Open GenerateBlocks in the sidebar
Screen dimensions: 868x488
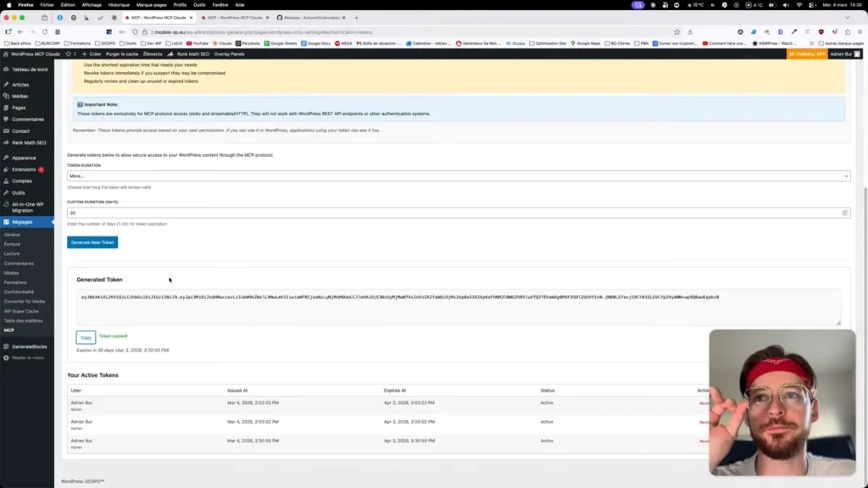coord(29,347)
